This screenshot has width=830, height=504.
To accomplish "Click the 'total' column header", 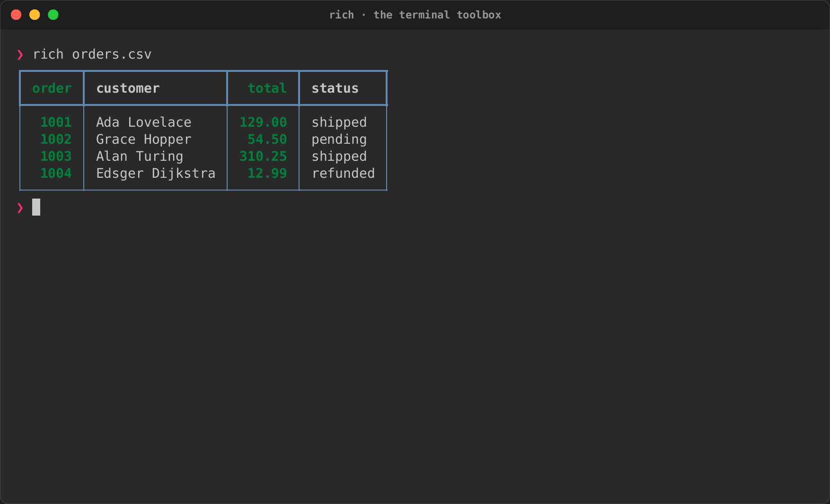I will (267, 88).
